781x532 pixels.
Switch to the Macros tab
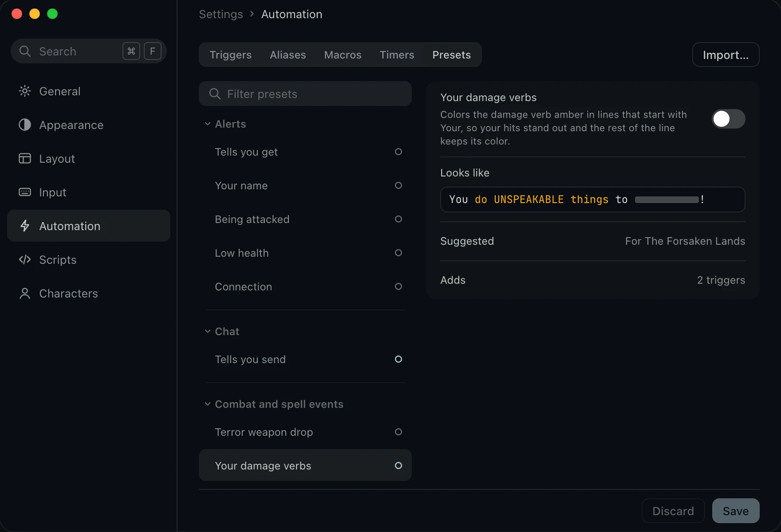343,55
